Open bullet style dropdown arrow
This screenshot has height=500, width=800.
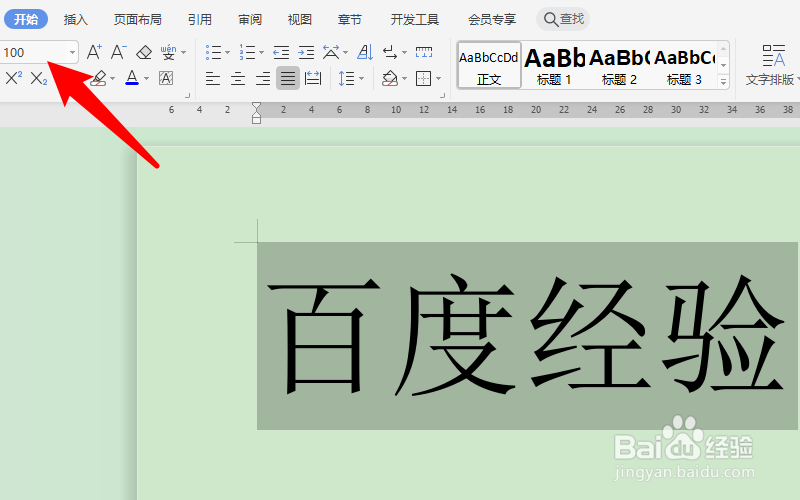228,53
